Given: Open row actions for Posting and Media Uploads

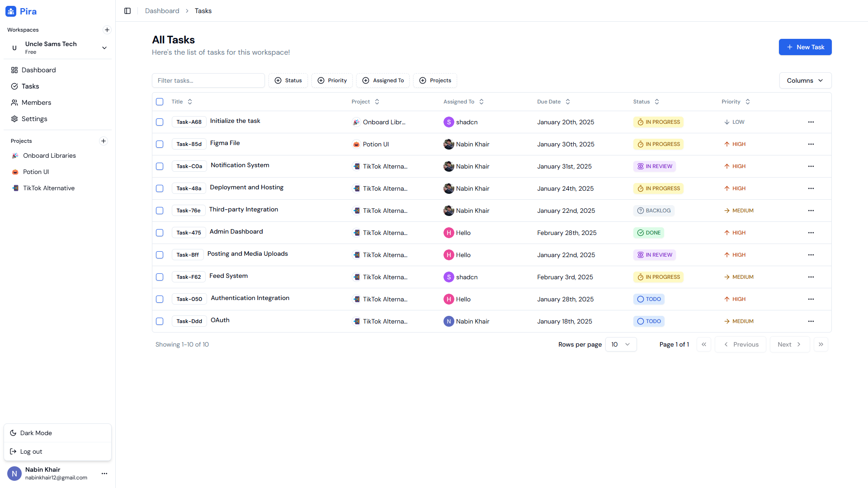Looking at the screenshot, I should (811, 255).
